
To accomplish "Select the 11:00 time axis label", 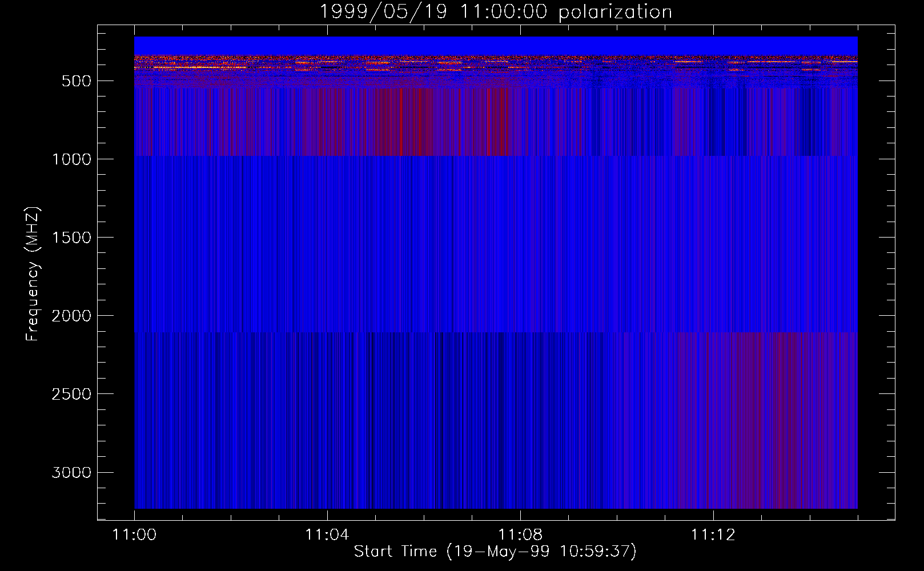I will point(134,535).
